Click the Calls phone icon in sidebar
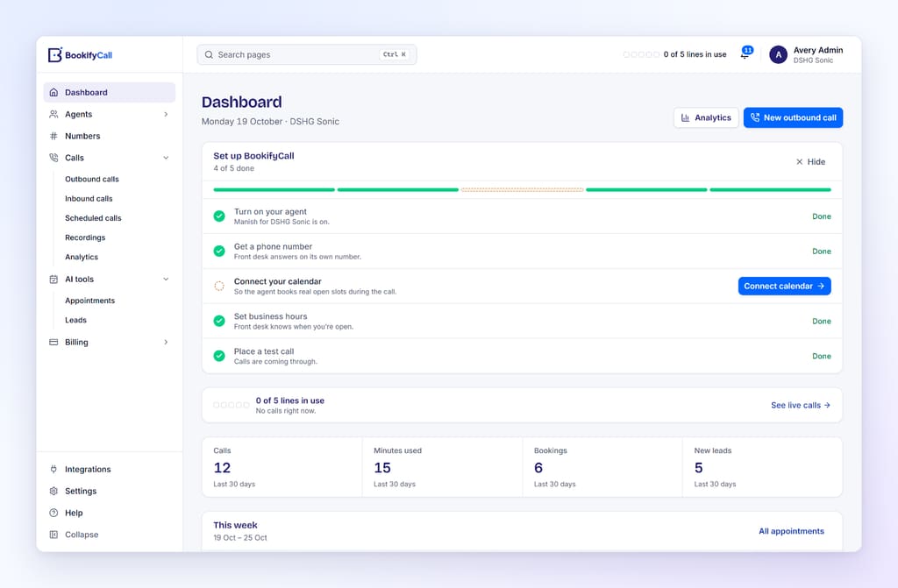 tap(53, 158)
